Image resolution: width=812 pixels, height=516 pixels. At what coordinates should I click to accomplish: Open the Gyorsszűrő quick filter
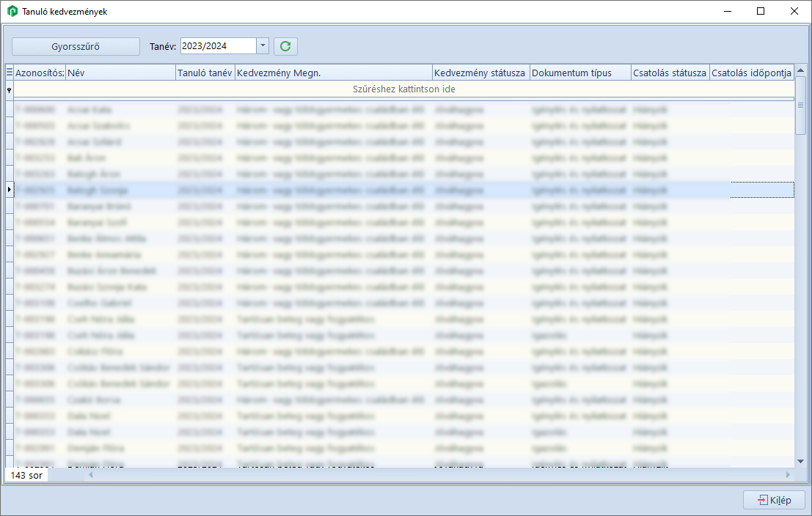[76, 46]
